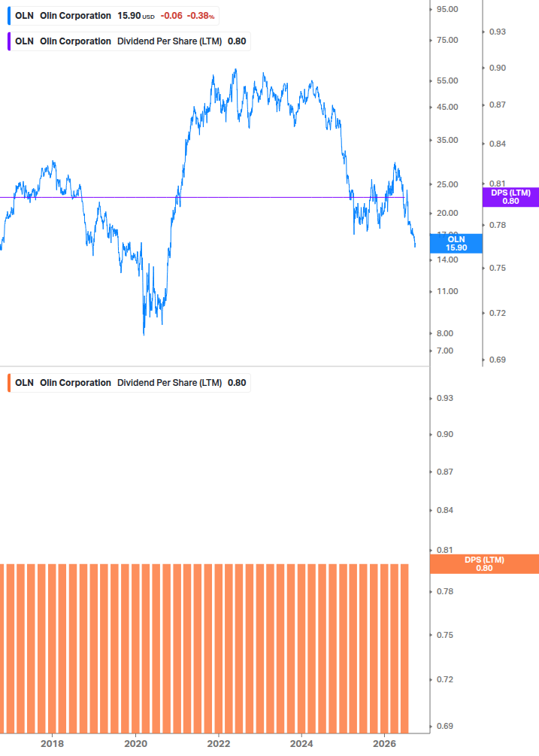Click the 2026 time axis label
Viewport: 539px width, 756px height.
[385, 744]
